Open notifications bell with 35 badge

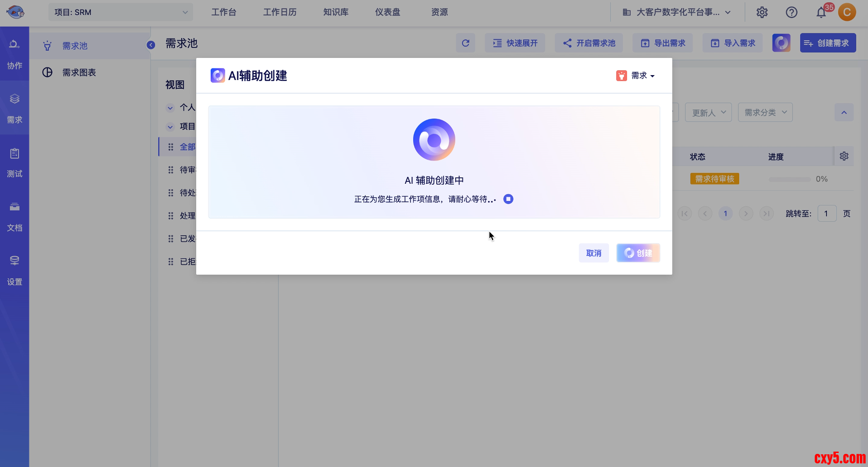point(821,12)
